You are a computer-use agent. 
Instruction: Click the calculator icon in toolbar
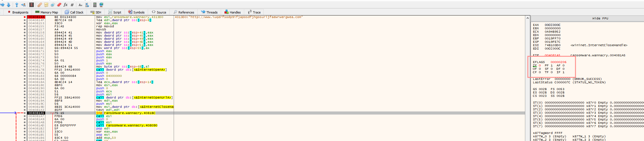pos(95,5)
